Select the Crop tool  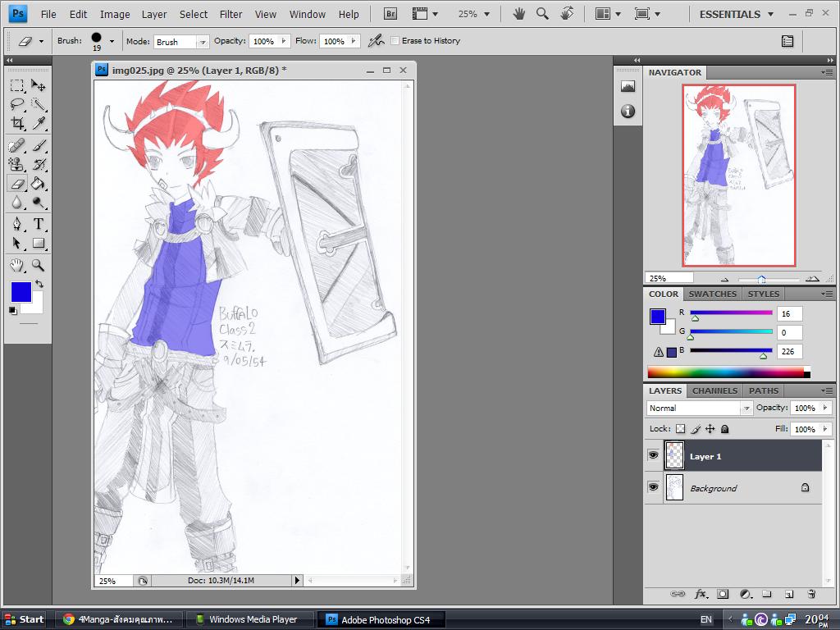[17, 124]
